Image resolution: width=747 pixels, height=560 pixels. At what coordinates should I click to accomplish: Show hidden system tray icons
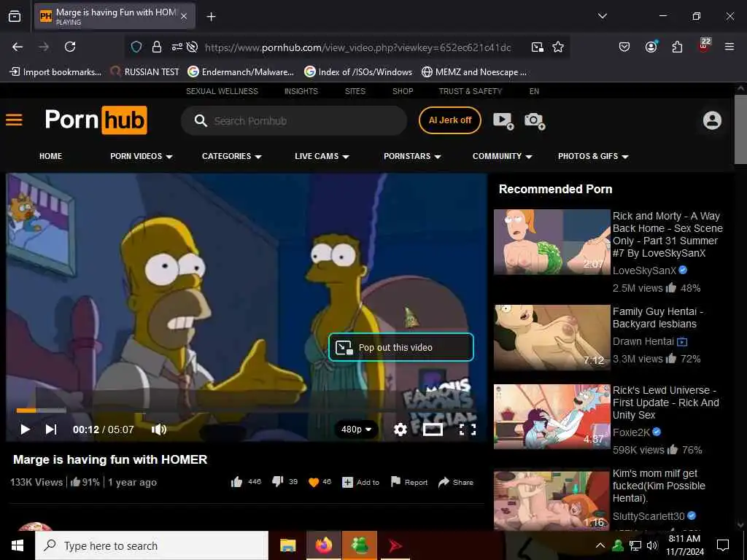(600, 545)
